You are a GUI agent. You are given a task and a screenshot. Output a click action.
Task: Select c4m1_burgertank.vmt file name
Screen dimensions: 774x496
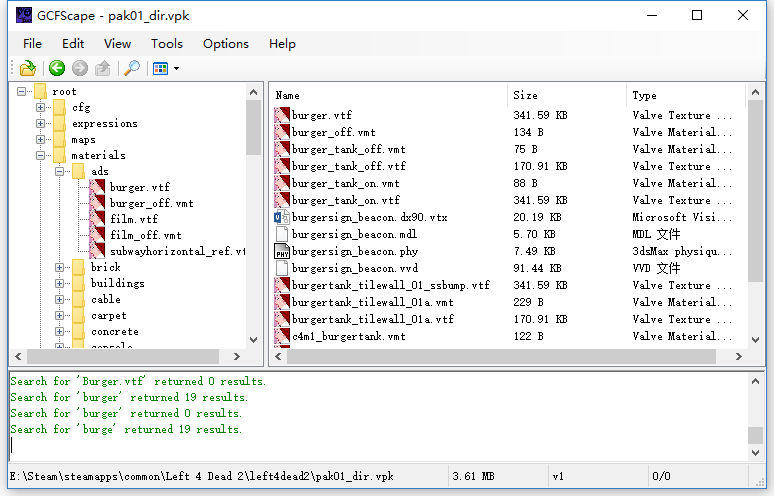pos(349,336)
